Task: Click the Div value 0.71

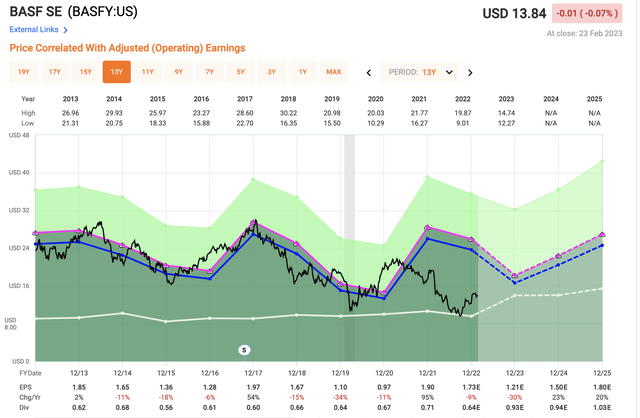Action: tap(427, 408)
